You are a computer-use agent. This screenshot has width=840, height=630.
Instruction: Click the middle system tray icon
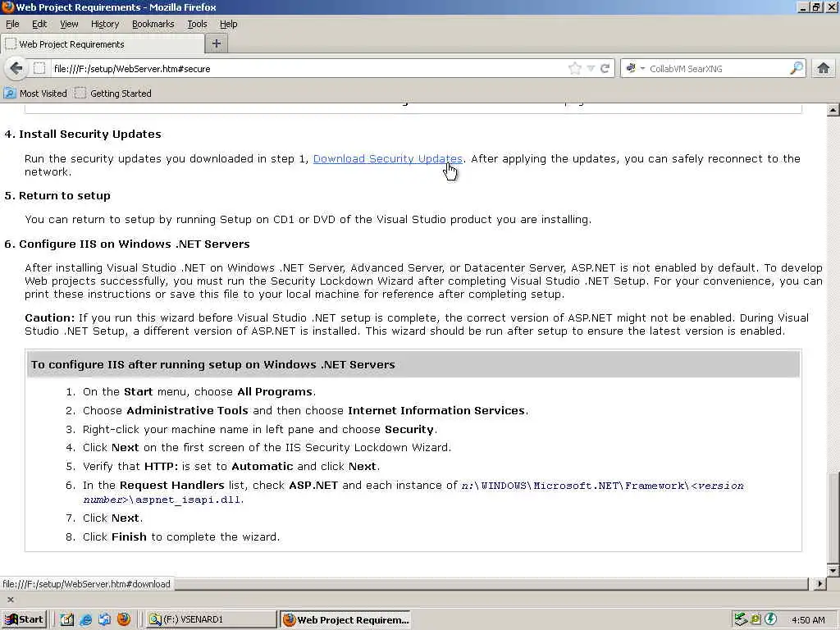[x=756, y=619]
